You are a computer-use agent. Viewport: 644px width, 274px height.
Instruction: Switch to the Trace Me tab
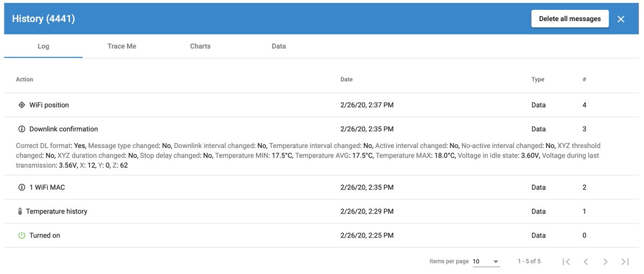[x=122, y=46]
